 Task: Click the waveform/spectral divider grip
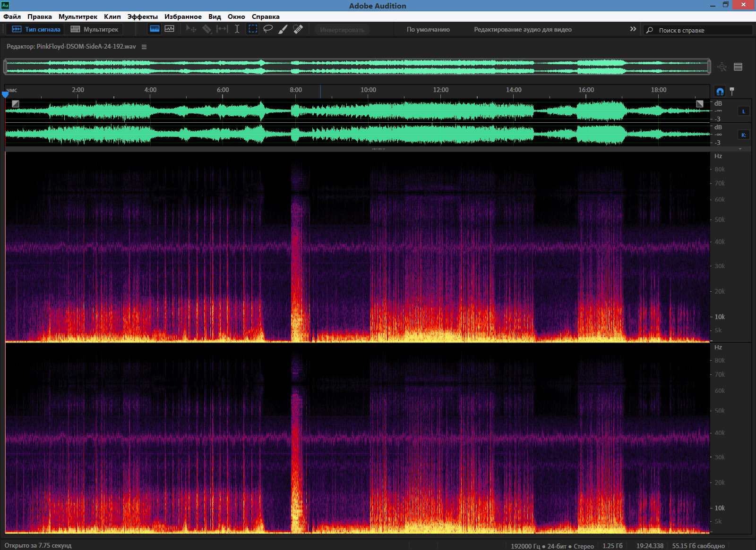point(378,149)
